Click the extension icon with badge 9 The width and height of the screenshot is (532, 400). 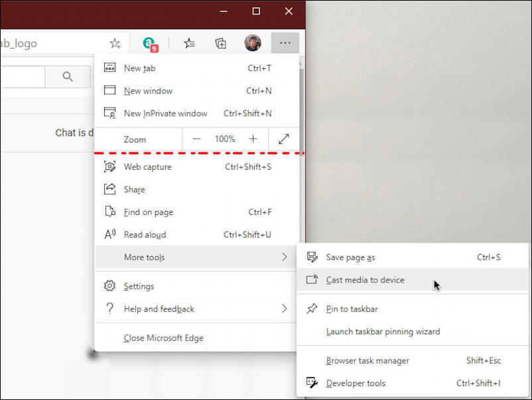tap(149, 42)
